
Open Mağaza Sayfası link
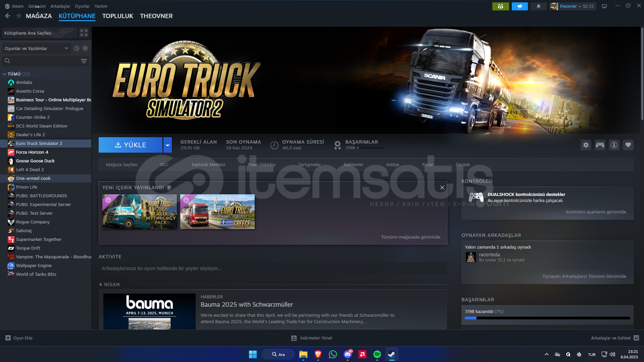122,164
